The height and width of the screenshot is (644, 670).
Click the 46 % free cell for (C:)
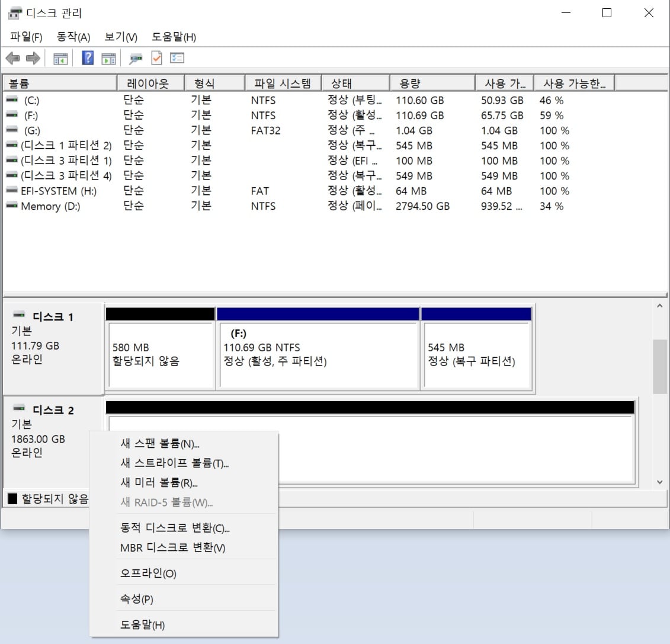pyautogui.click(x=551, y=101)
